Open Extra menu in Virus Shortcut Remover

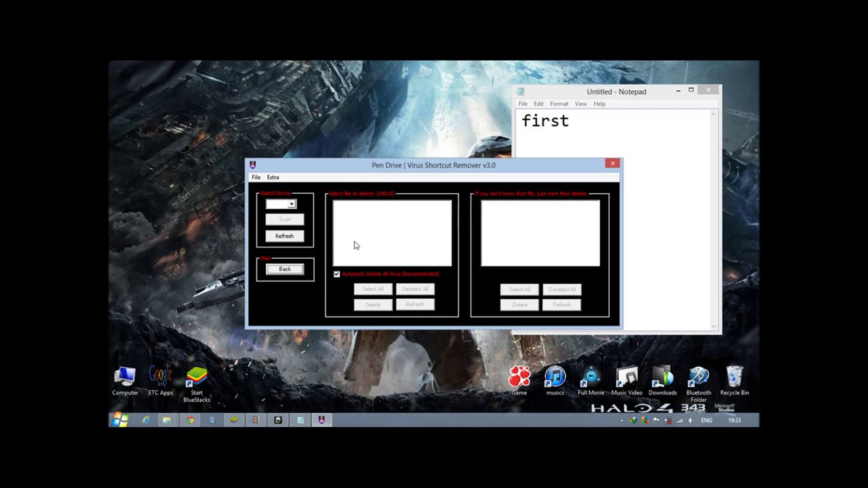pos(273,178)
